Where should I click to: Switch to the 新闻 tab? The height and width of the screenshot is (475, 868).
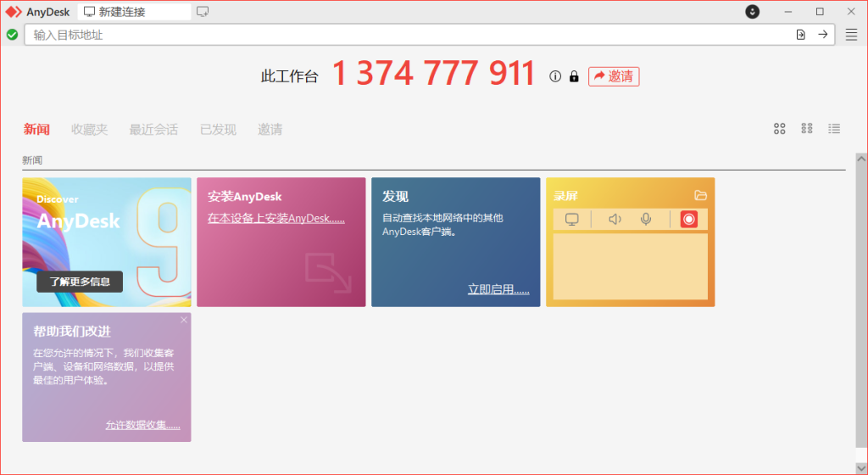pyautogui.click(x=36, y=130)
